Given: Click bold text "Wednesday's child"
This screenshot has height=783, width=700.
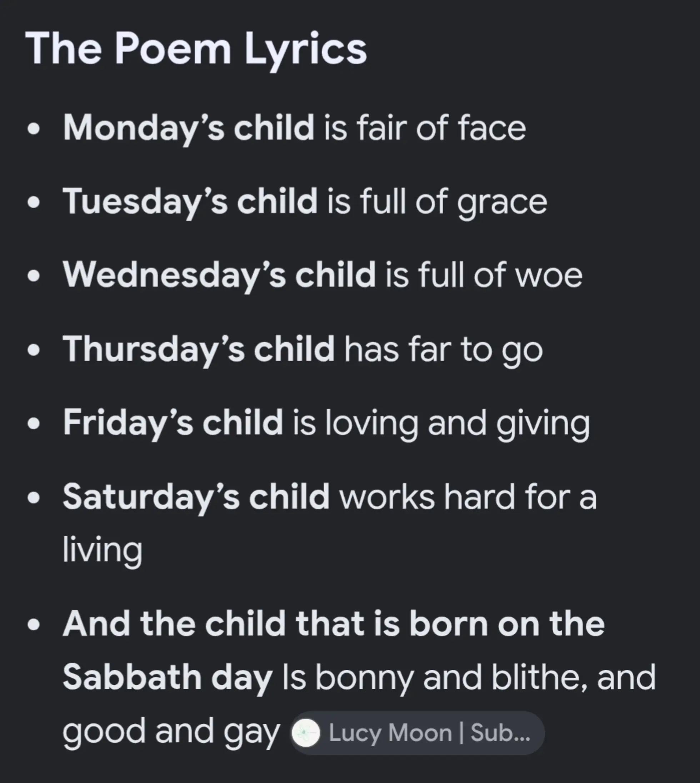Looking at the screenshot, I should (219, 276).
